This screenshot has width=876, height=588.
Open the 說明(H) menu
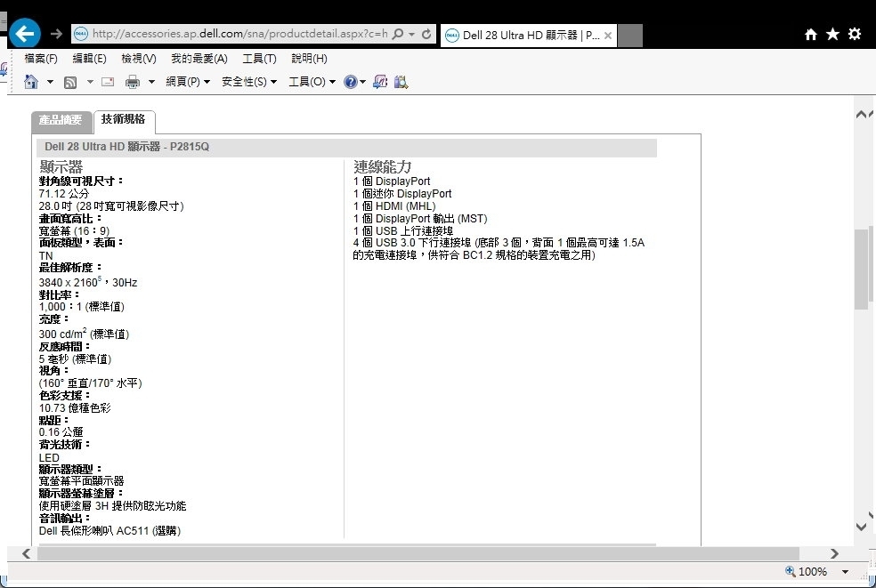tap(309, 59)
